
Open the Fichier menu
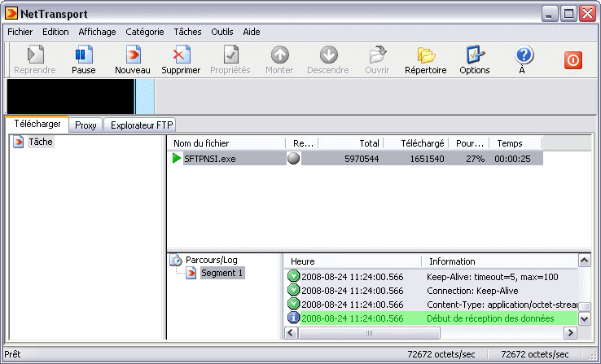coord(20,32)
